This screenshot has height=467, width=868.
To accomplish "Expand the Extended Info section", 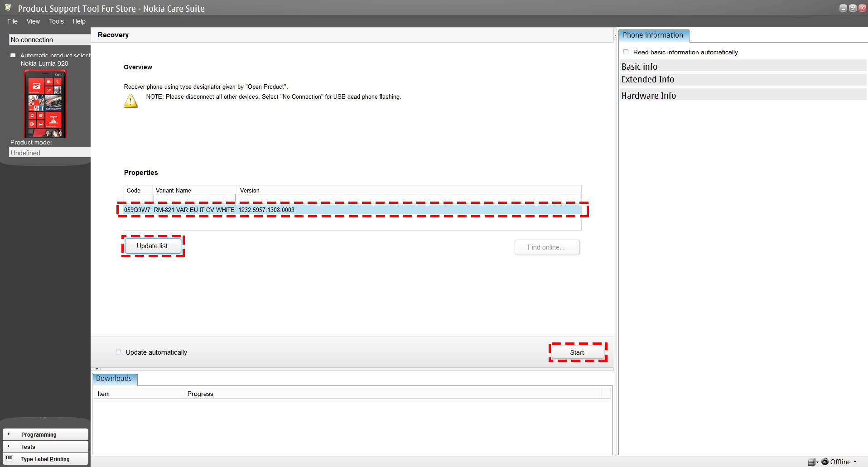I will click(x=743, y=79).
